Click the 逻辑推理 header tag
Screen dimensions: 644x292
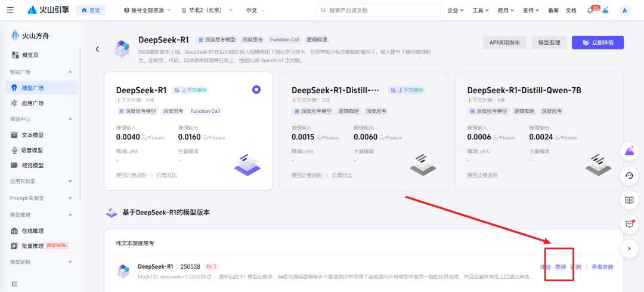tap(317, 40)
